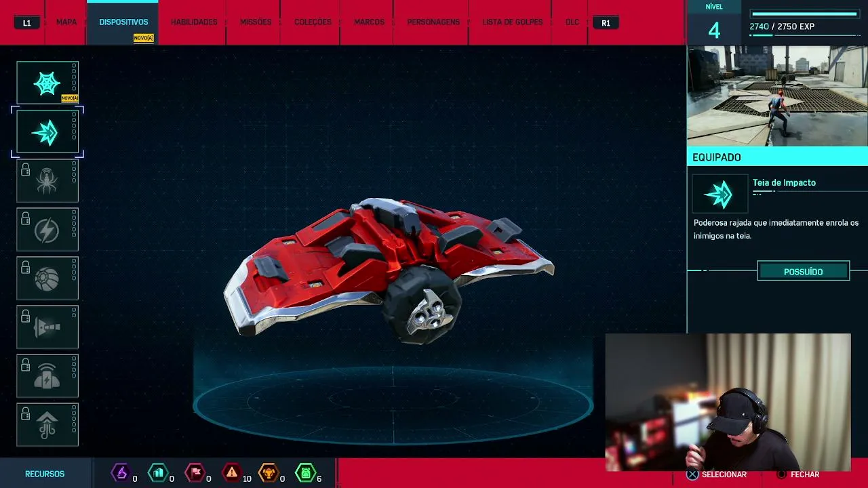
Task: Switch tabs right with the R1 button
Action: point(606,22)
